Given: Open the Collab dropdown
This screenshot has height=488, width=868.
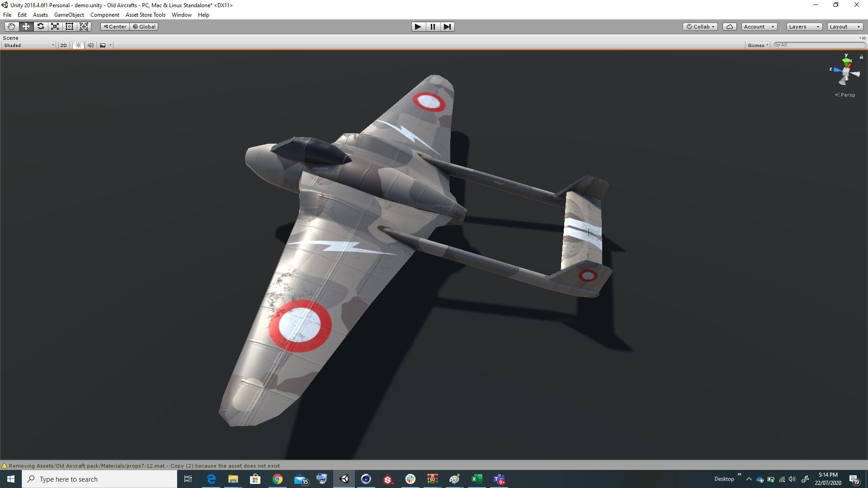Looking at the screenshot, I should (700, 27).
